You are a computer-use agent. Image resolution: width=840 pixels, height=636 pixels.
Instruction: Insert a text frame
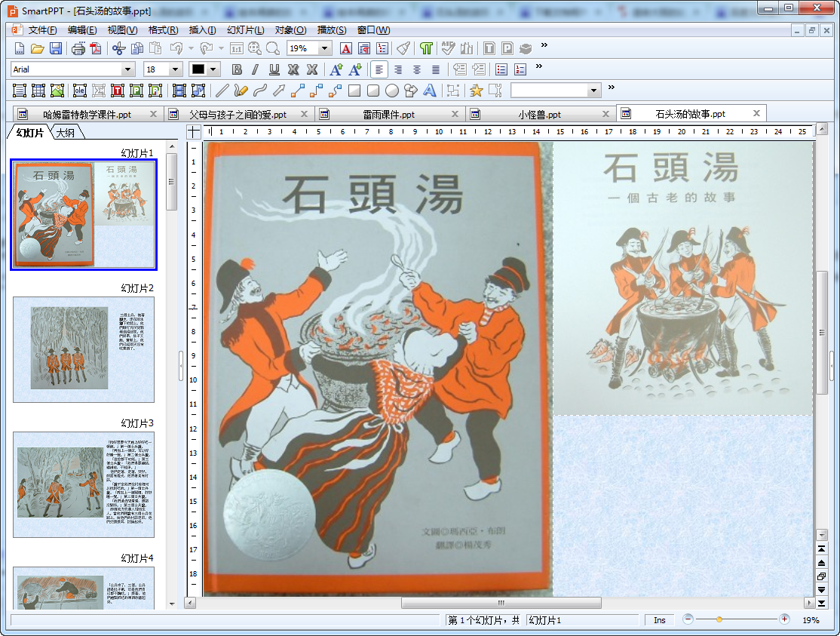click(20, 91)
